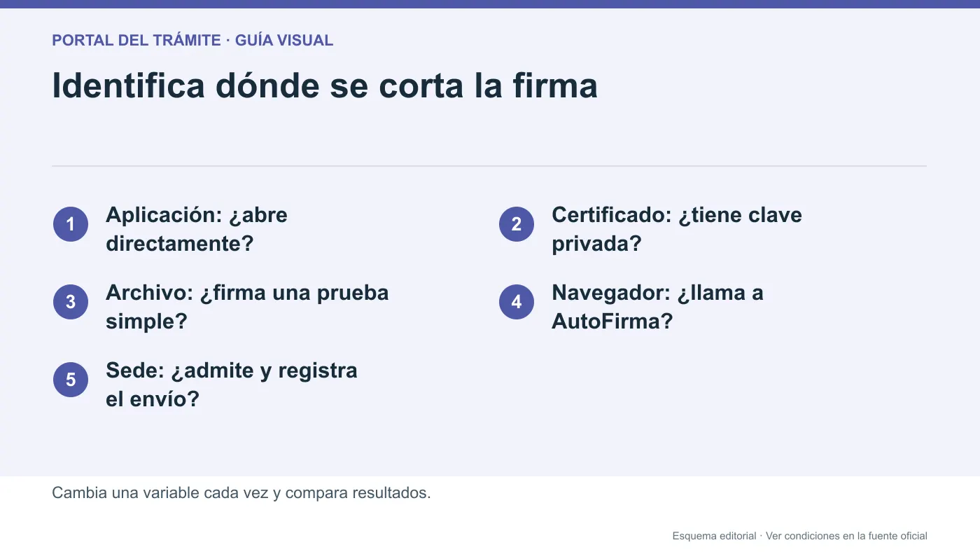Click the number 2 badge beside Certificado
The height and width of the screenshot is (552, 980).
517,224
